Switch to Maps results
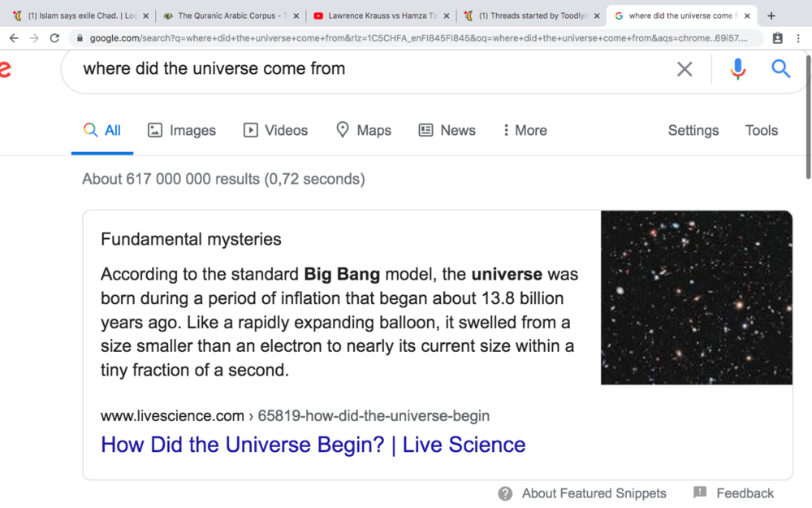Screen dimensions: 812x508 pyautogui.click(x=364, y=130)
